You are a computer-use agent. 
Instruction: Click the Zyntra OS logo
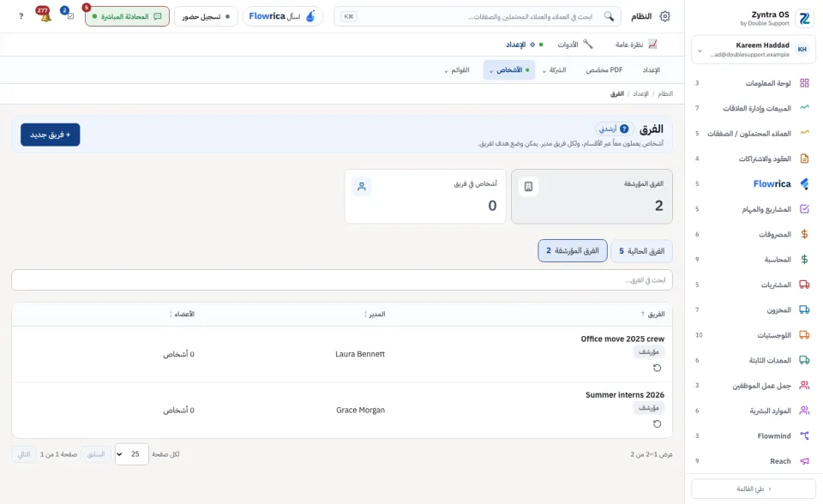click(x=804, y=18)
